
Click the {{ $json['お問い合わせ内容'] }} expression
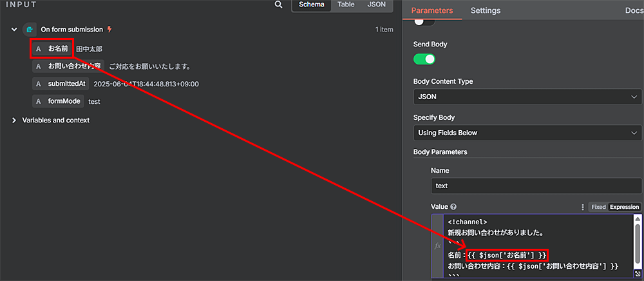[563, 266]
